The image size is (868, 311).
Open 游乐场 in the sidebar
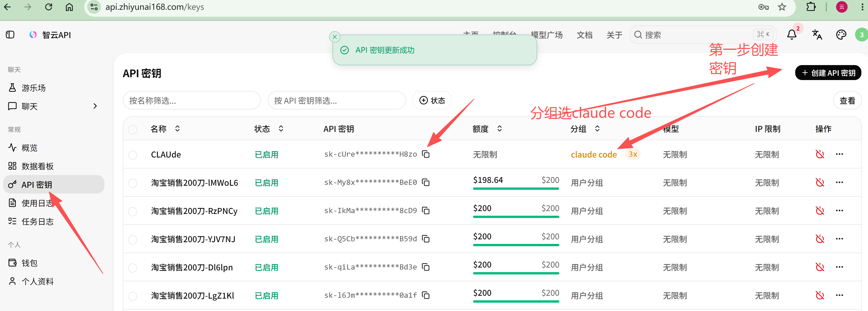click(x=54, y=88)
